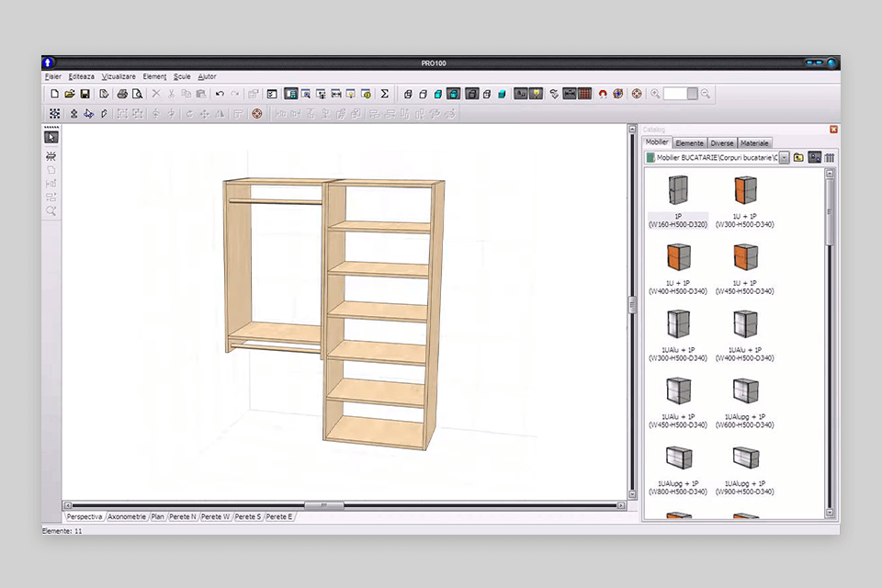Click catalog list scroll-down arrow
Viewport: 882px width, 588px height.
829,513
